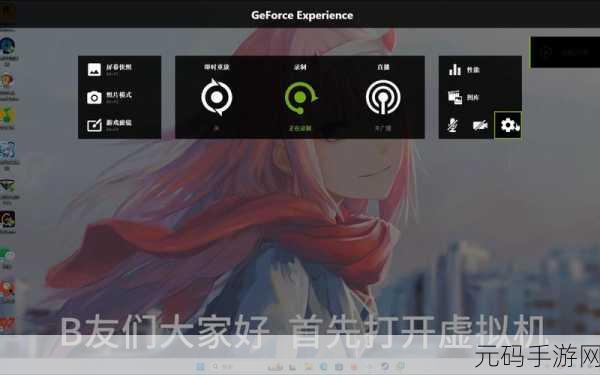This screenshot has width=600, height=375.
Task: Open Photo Mode with the camera icon
Action: click(94, 98)
